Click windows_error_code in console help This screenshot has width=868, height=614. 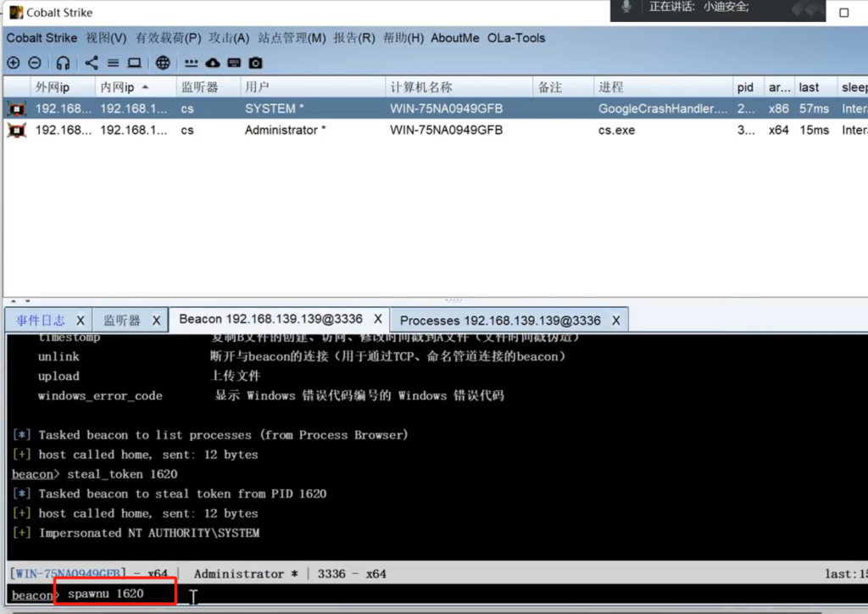click(x=100, y=396)
